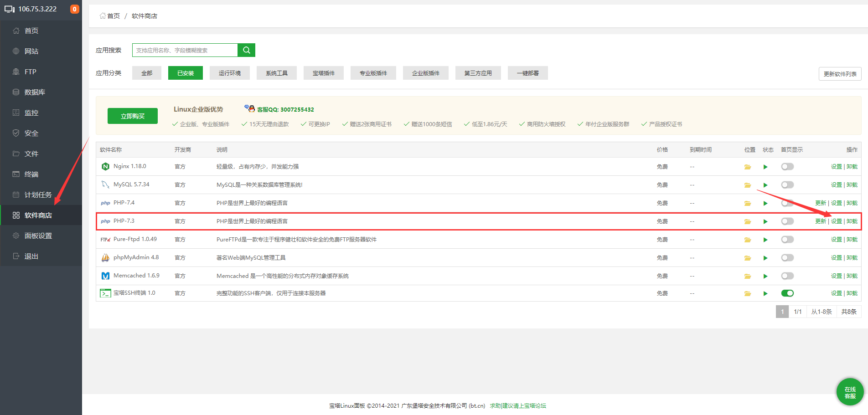This screenshot has height=415, width=868.
Task: Click 更新 link for PHP-7.3
Action: pos(821,221)
